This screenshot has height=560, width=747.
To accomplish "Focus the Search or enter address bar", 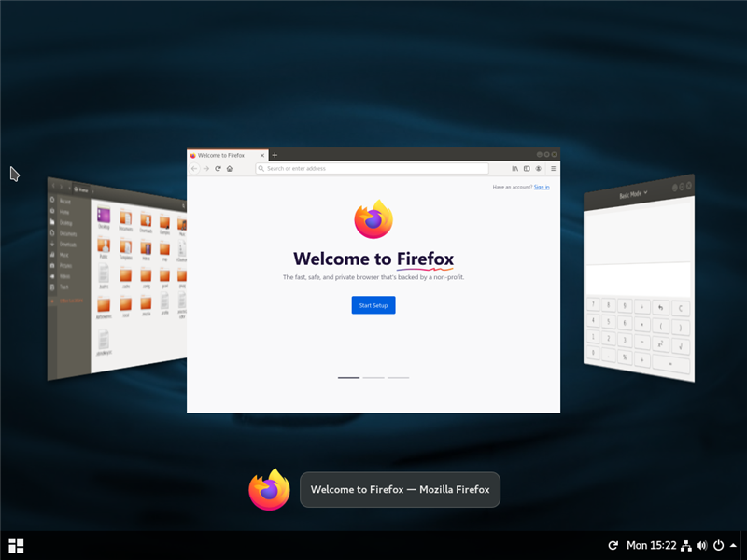I will click(x=372, y=169).
